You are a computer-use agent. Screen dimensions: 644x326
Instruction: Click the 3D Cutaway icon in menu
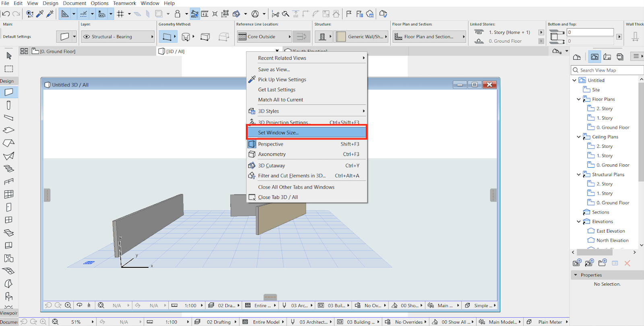point(252,166)
